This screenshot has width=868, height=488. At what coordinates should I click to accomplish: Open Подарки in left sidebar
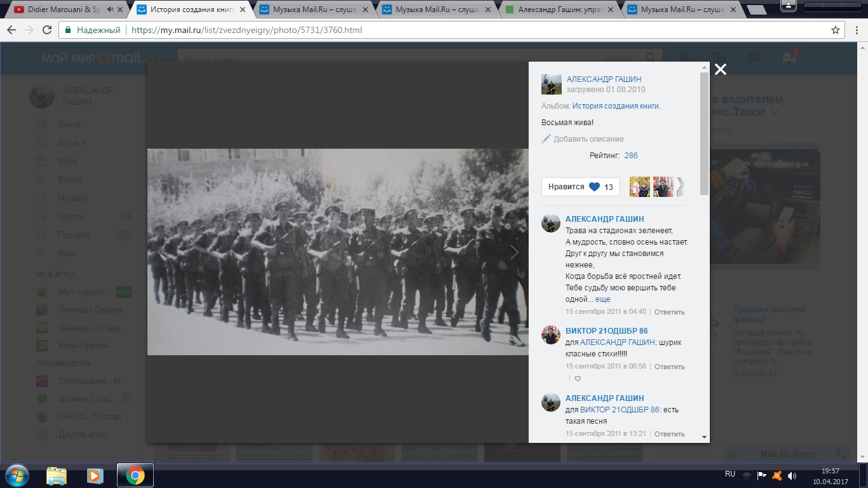click(x=74, y=234)
